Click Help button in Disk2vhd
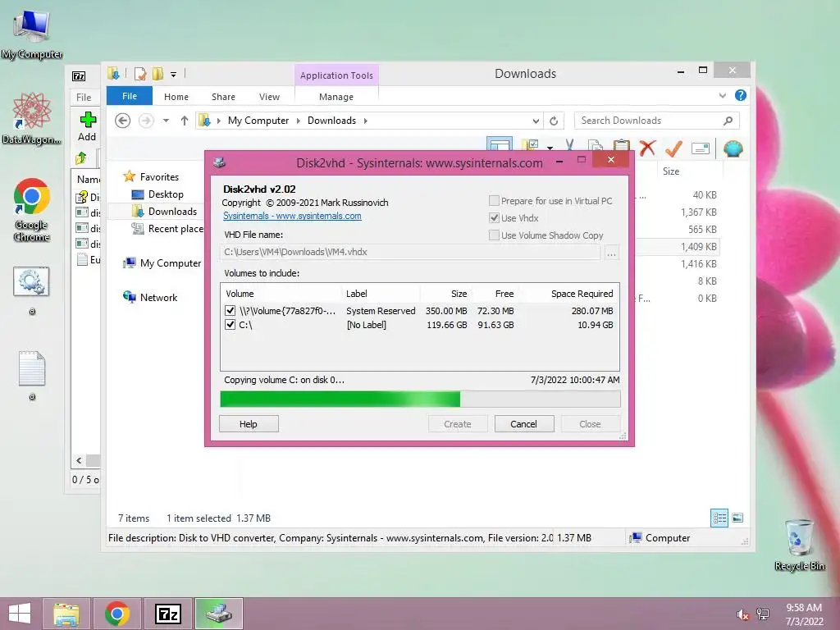840x630 pixels. click(249, 424)
